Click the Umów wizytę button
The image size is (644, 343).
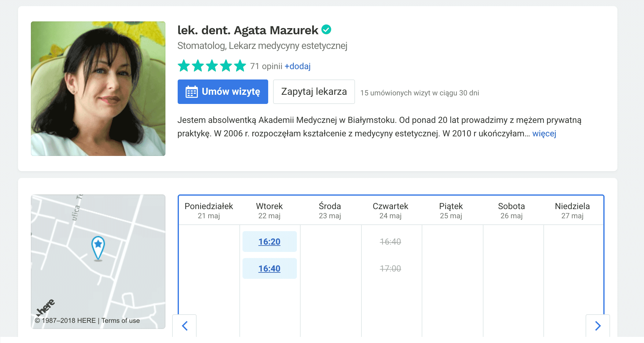(x=223, y=92)
